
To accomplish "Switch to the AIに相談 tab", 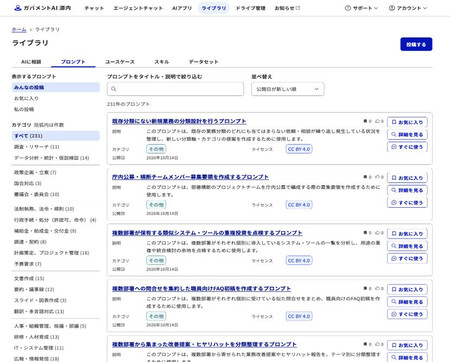I will [x=31, y=62].
